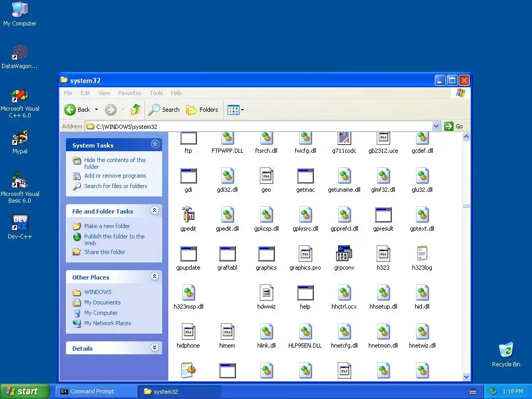Image resolution: width=532 pixels, height=399 pixels.
Task: Select the gb2312.uce file
Action: [x=383, y=138]
